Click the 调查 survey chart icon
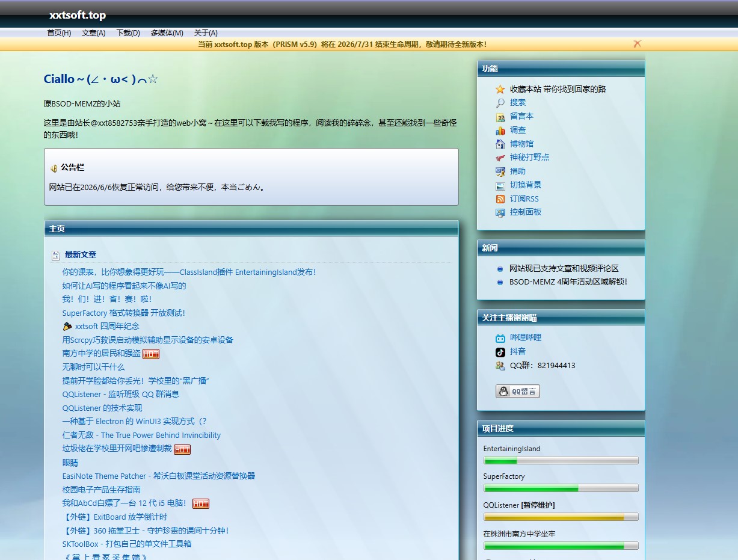Screen dimensions: 738x560 (x=500, y=131)
